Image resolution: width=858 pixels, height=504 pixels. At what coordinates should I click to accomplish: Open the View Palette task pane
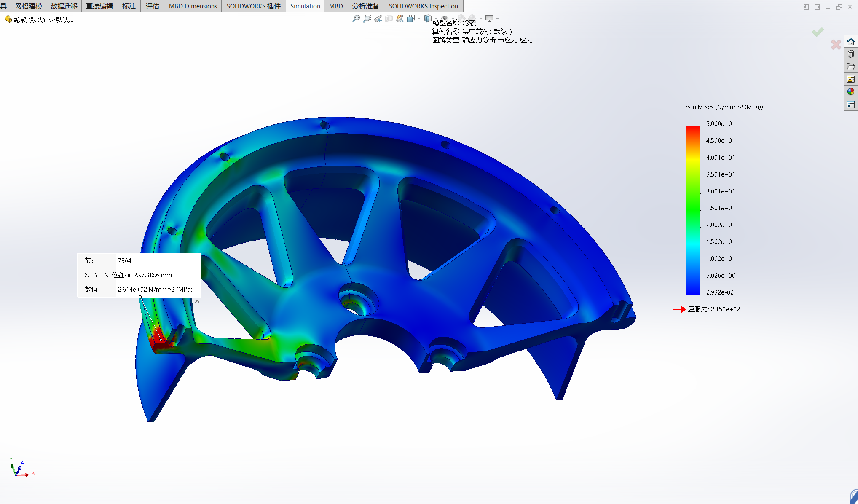pyautogui.click(x=851, y=79)
